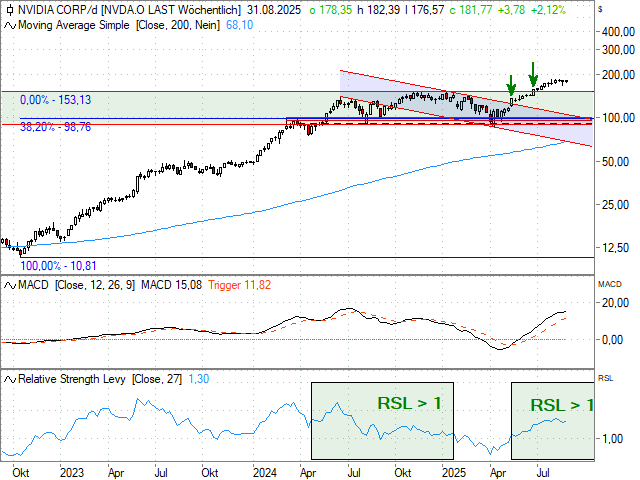Click the 2025 label on time axis
The width and height of the screenshot is (640, 480).
point(454,473)
